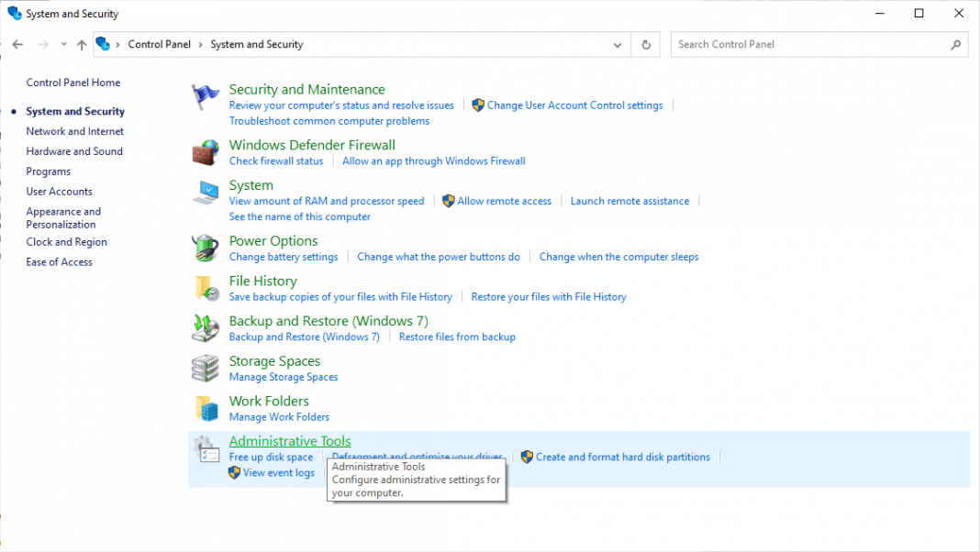
Task: Go back using the back arrow
Action: point(17,44)
